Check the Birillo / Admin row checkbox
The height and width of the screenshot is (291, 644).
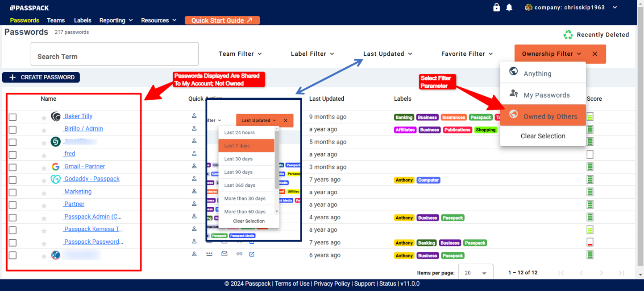12,130
